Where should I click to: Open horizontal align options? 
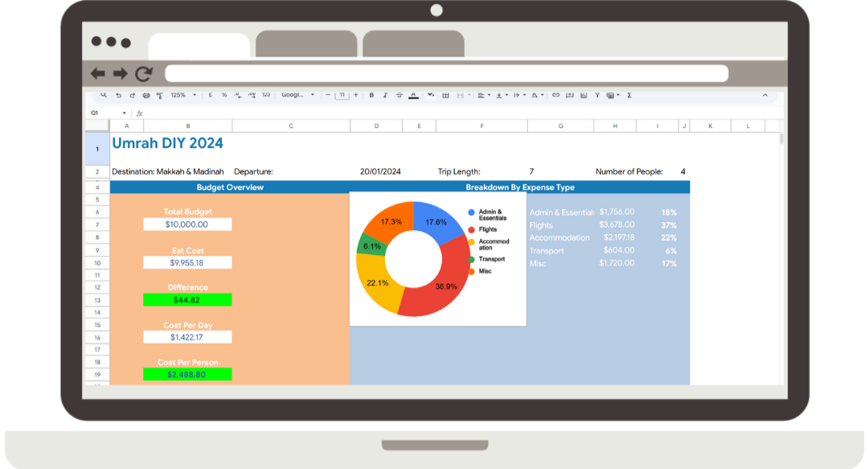(484, 96)
